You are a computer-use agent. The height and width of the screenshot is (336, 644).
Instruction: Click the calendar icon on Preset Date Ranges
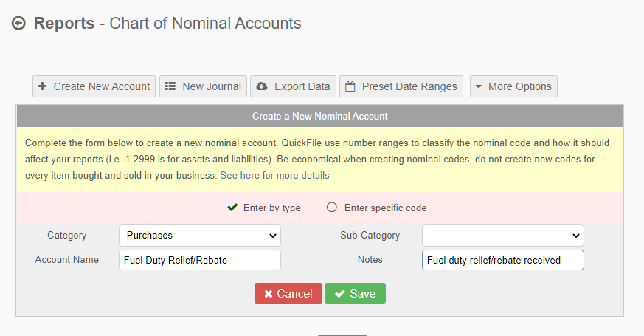click(x=350, y=86)
